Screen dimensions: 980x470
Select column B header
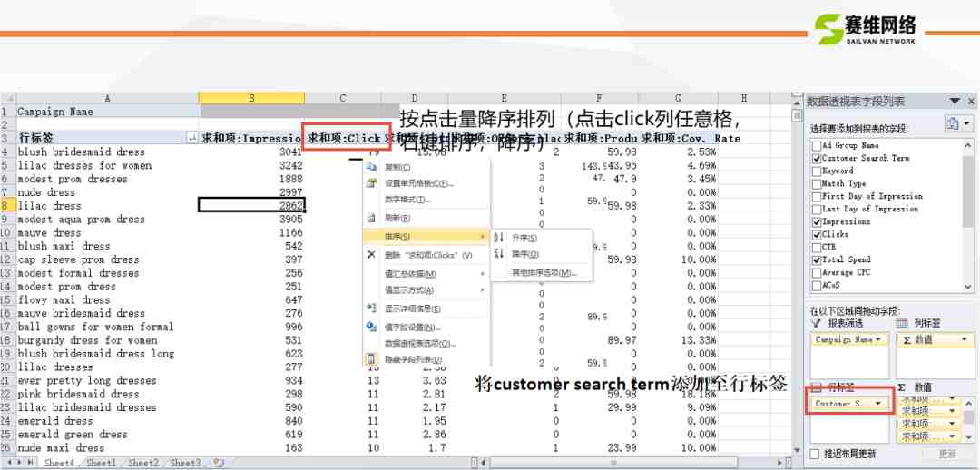tap(251, 98)
